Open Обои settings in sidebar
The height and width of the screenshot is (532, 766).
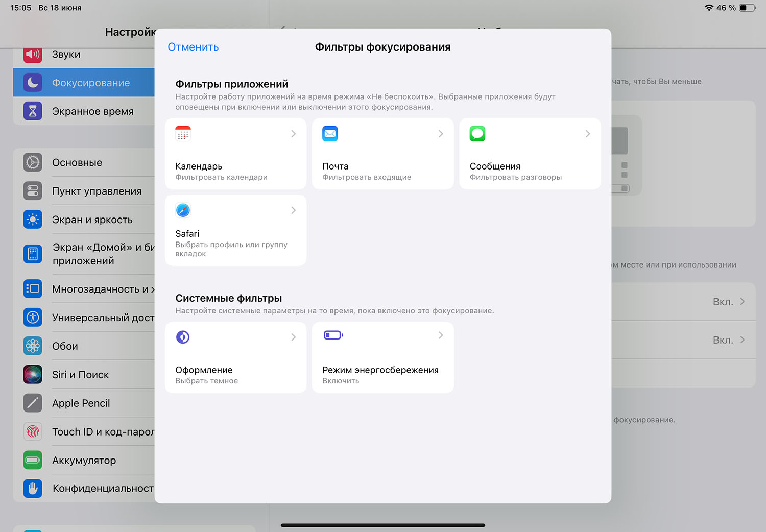click(x=84, y=346)
